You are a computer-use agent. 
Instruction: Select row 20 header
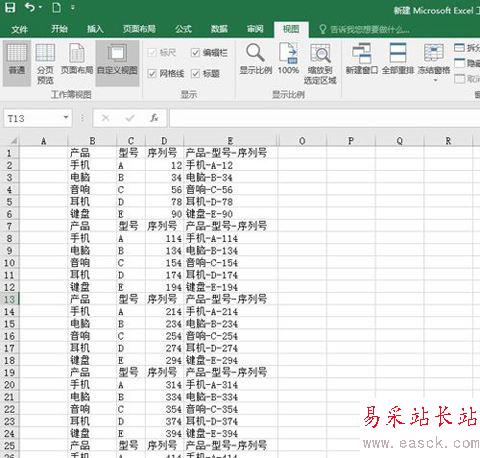coord(10,385)
